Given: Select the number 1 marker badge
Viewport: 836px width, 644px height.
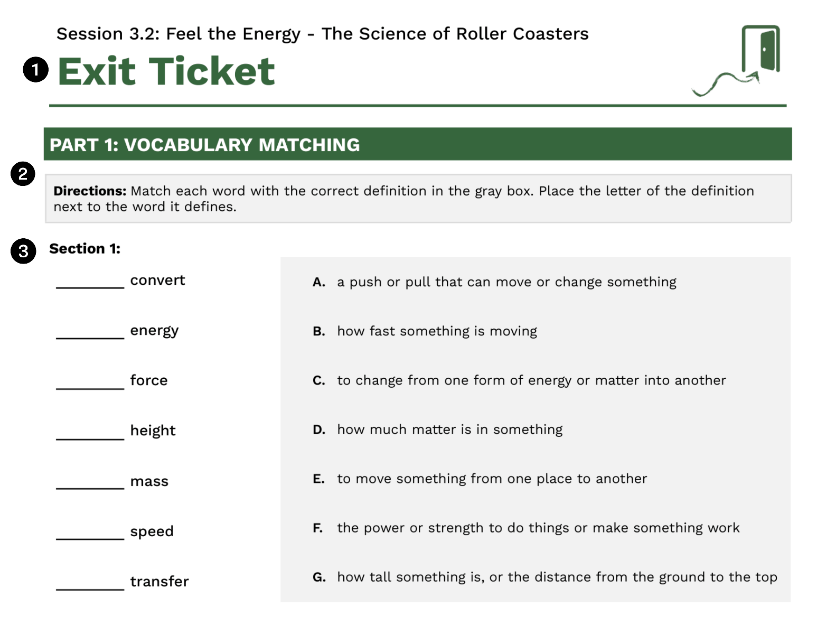Looking at the screenshot, I should [x=36, y=70].
